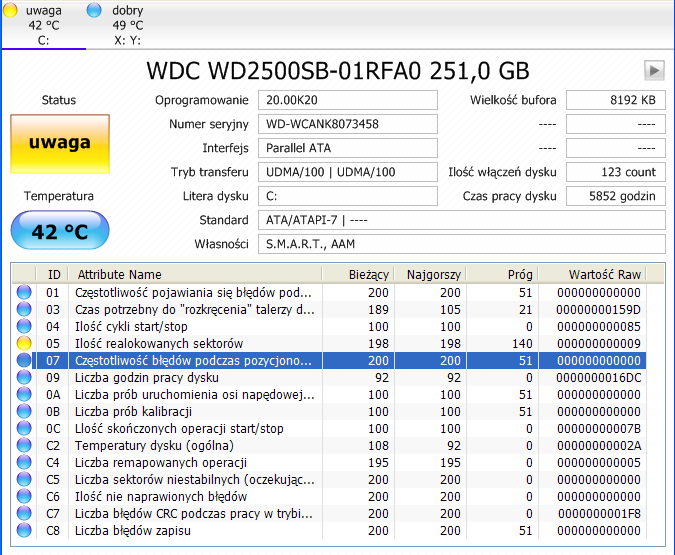
Task: Select row Temperatury dysku (ogólna)
Action: click(x=329, y=445)
